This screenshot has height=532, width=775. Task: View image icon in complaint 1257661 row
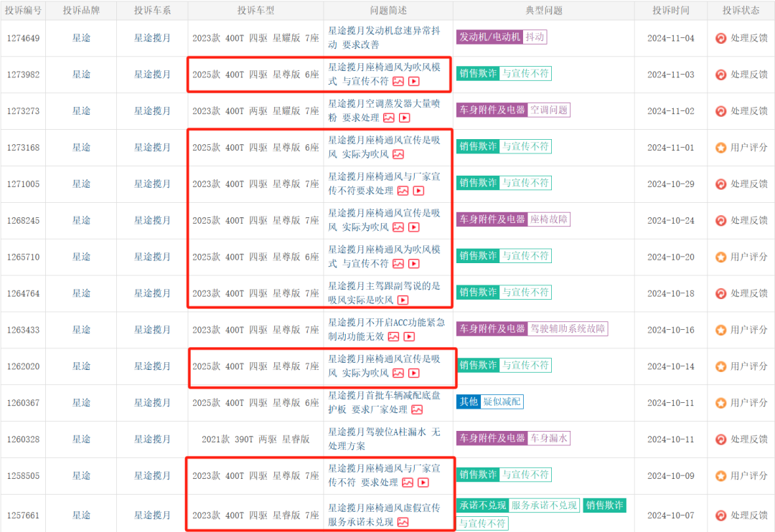[403, 522]
